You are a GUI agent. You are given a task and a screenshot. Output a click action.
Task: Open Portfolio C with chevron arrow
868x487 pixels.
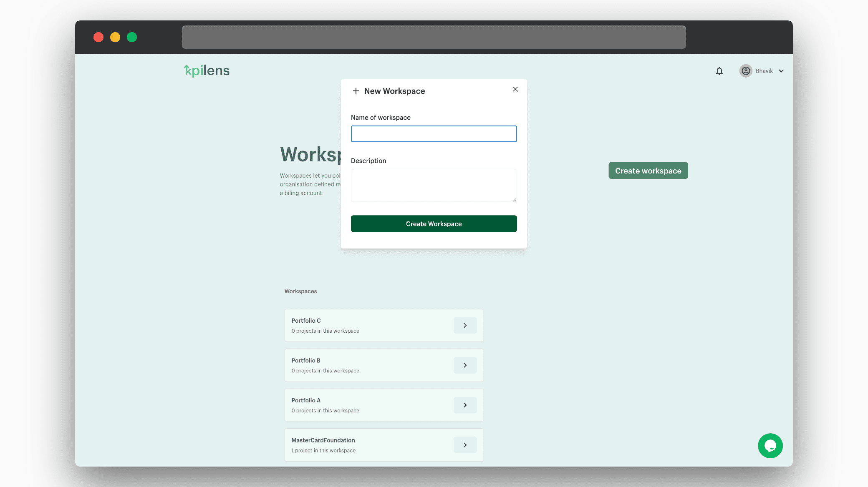465,325
